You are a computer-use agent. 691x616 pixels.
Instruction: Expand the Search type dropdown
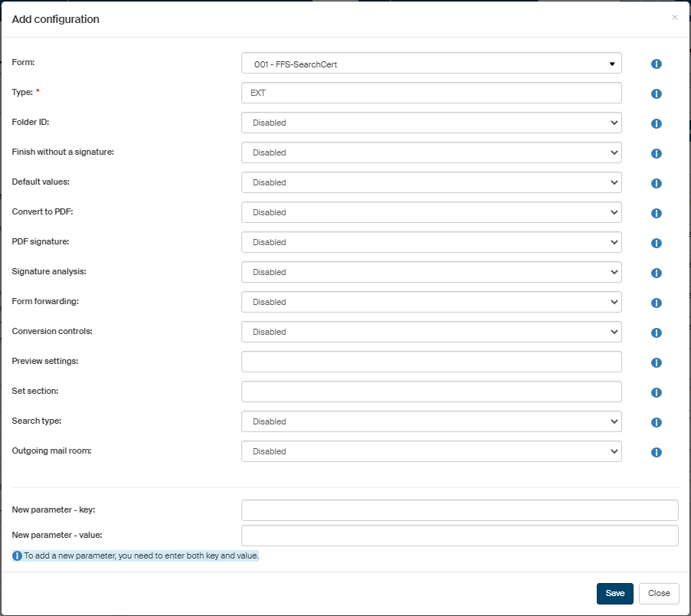[x=431, y=421]
